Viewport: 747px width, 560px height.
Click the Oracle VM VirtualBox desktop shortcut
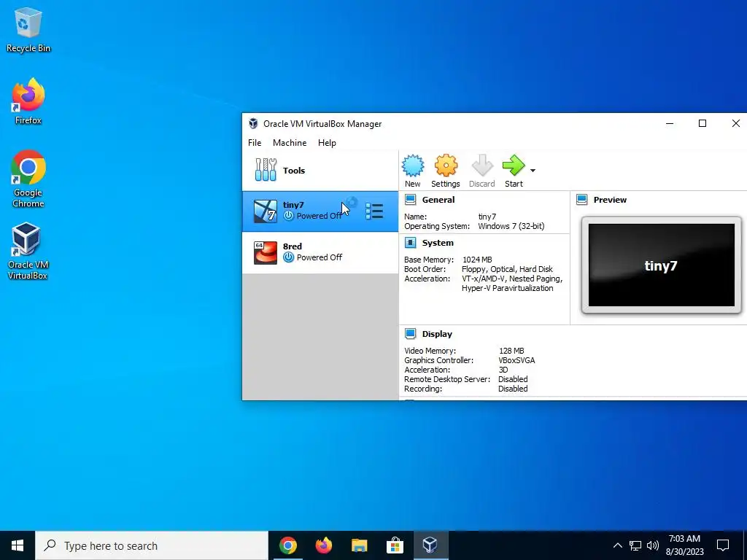coord(27,251)
